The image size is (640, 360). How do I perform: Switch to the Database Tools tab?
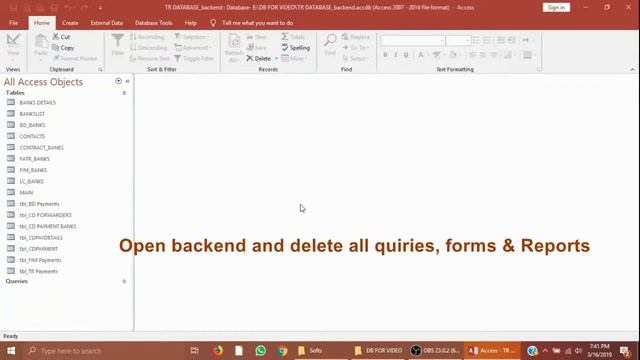(153, 23)
